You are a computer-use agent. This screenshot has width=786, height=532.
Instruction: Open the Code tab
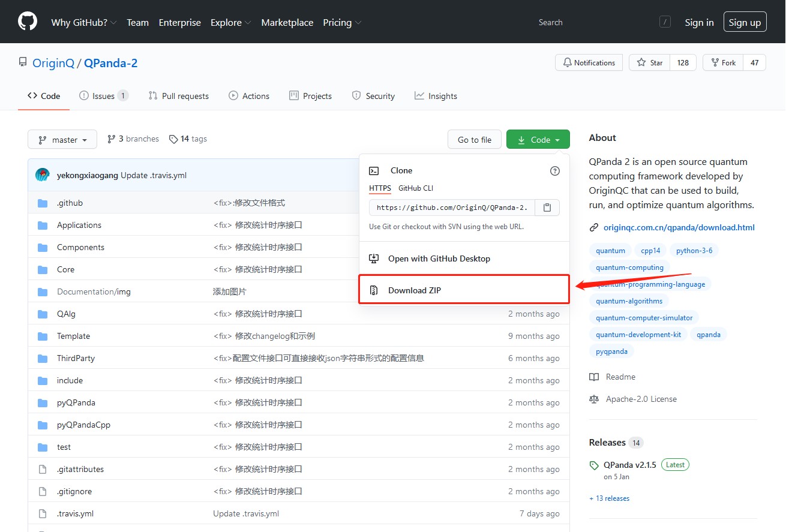(x=44, y=96)
